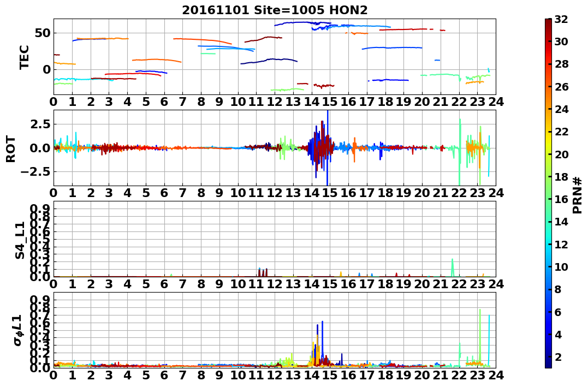Viewport: 588px width, 387px height.
Task: Click hour "22" on the ROT panel x-axis
Action: pos(459,193)
